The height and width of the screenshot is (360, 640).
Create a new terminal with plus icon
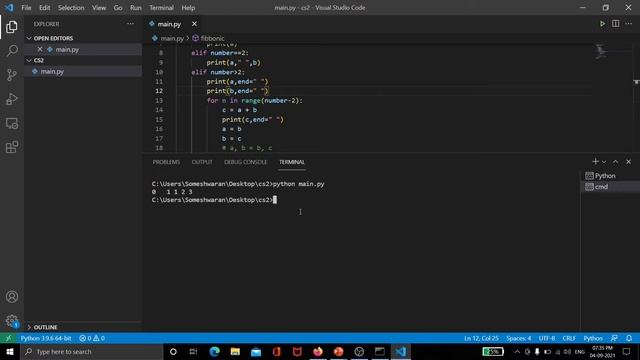pyautogui.click(x=596, y=162)
